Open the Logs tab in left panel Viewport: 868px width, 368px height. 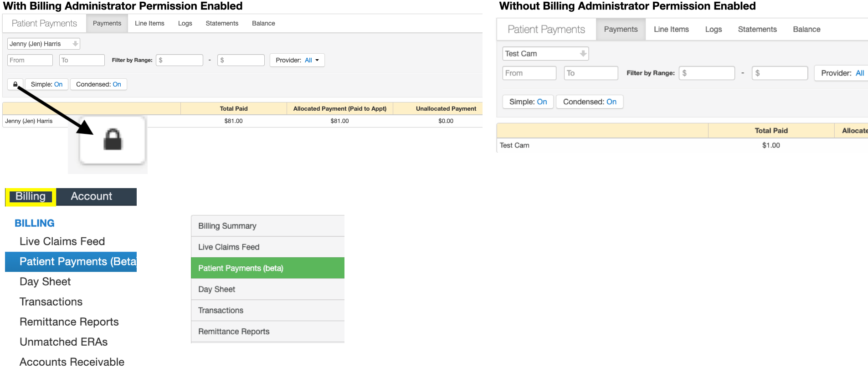tap(185, 23)
